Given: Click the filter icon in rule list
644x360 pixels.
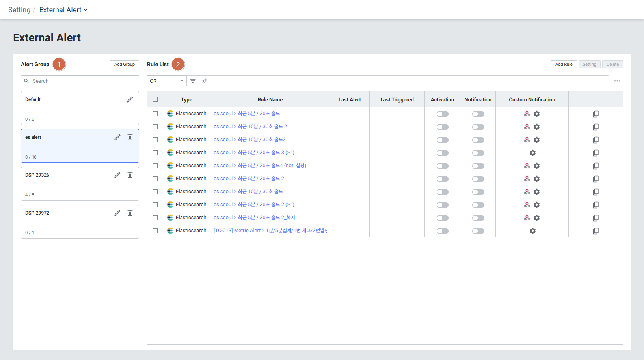Looking at the screenshot, I should pos(193,81).
